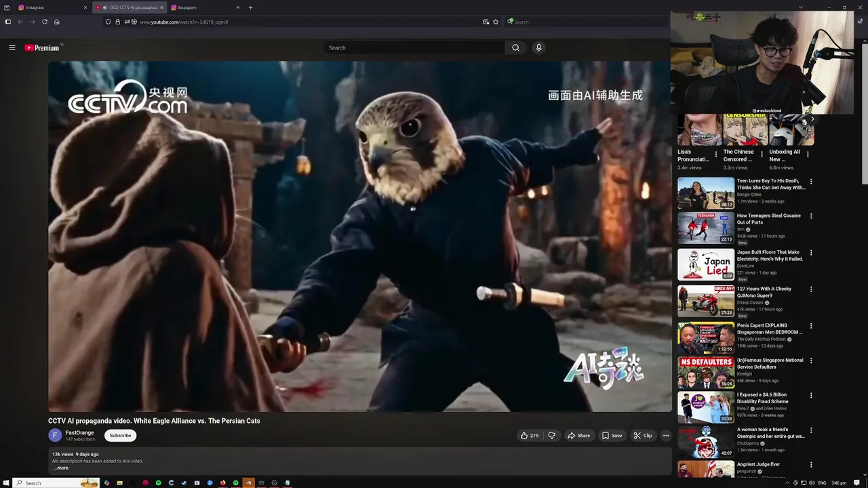Open more actions ellipsis under video

[x=666, y=435]
